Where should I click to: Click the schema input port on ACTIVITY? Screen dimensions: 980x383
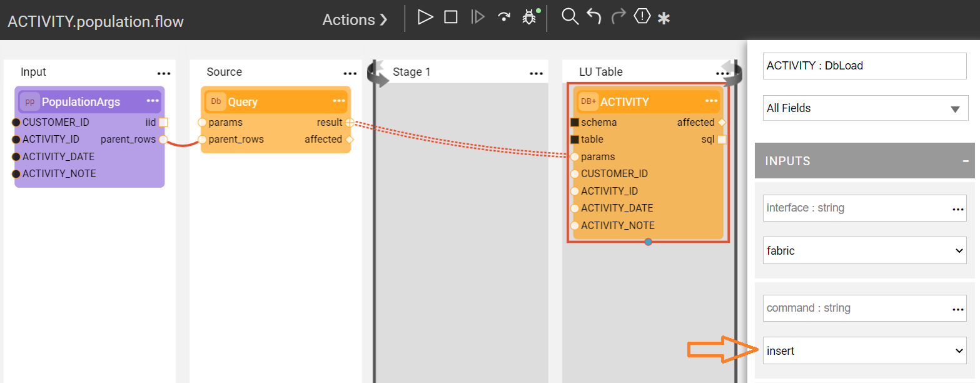click(x=575, y=123)
